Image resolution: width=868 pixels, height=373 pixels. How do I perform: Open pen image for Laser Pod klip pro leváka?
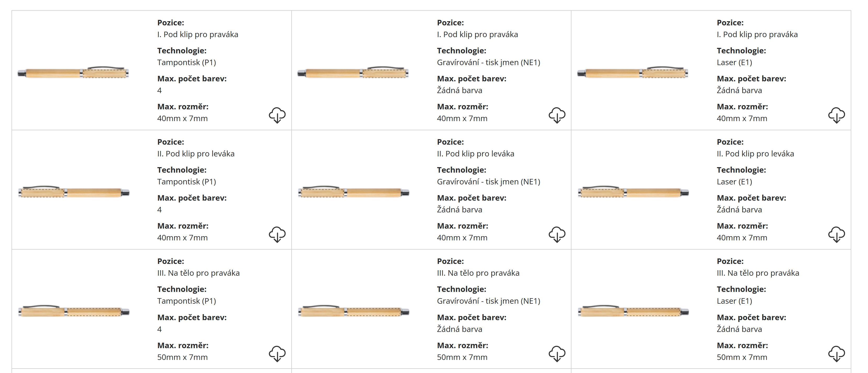click(633, 192)
